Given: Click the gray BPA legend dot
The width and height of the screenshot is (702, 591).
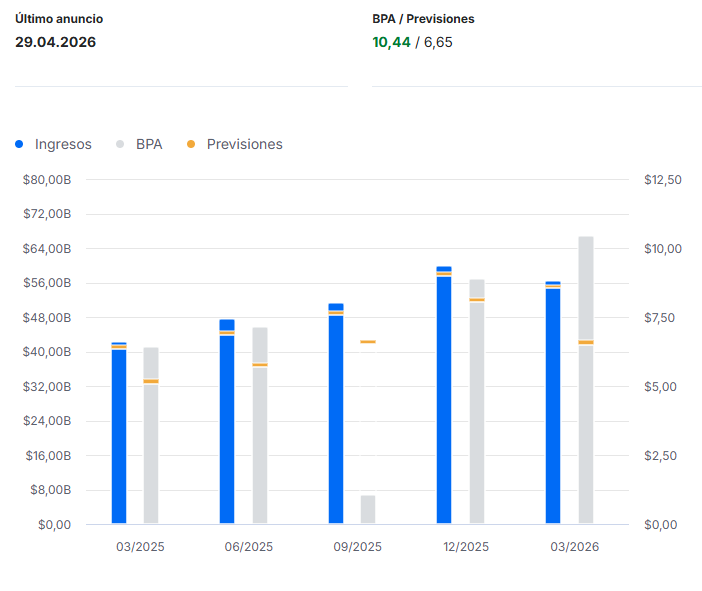Looking at the screenshot, I should click(120, 144).
